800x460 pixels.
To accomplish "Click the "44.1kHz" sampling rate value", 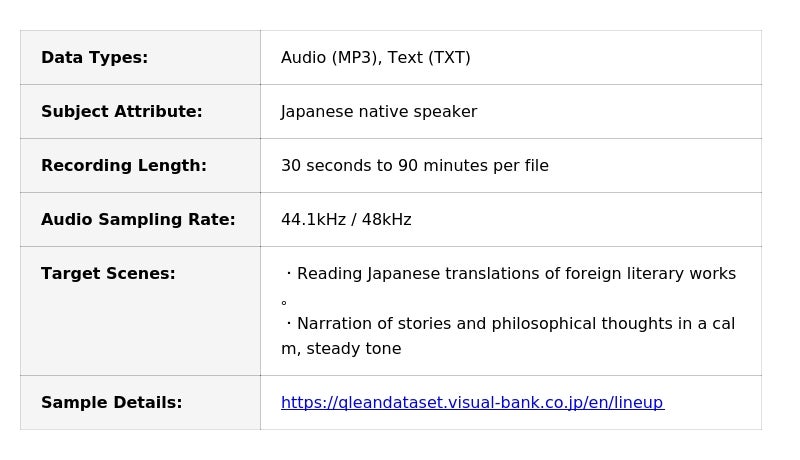I will coord(313,220).
